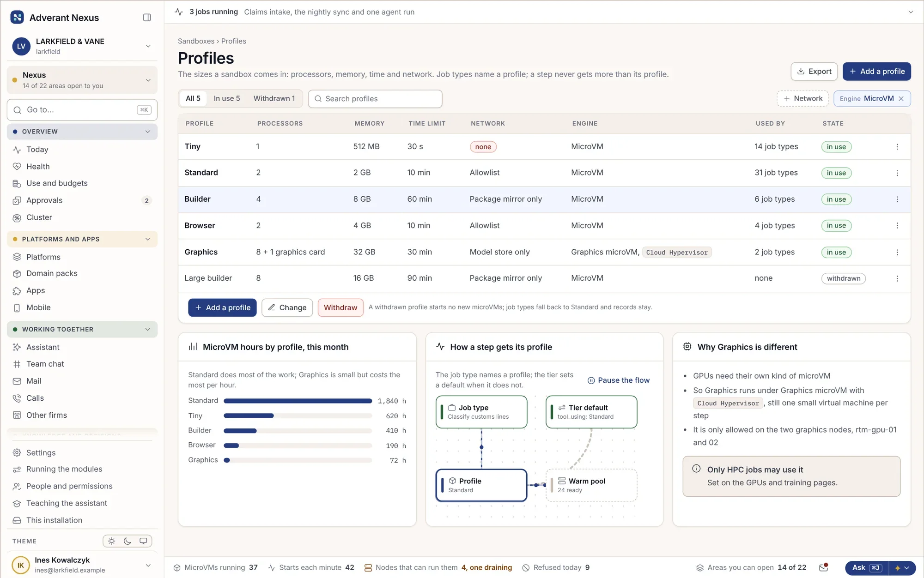Open row options menu for the Graphics profile
This screenshot has height=578, width=924.
[x=897, y=253]
